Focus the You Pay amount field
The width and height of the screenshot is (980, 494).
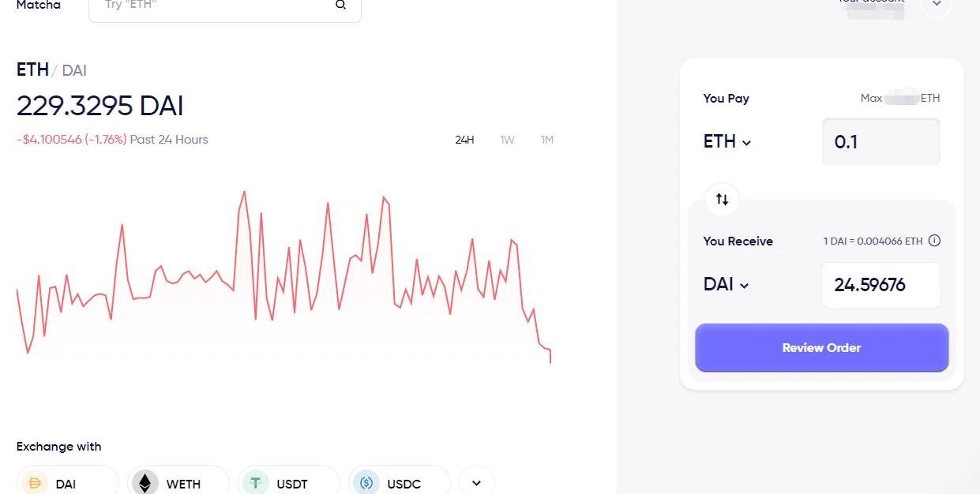click(x=880, y=142)
